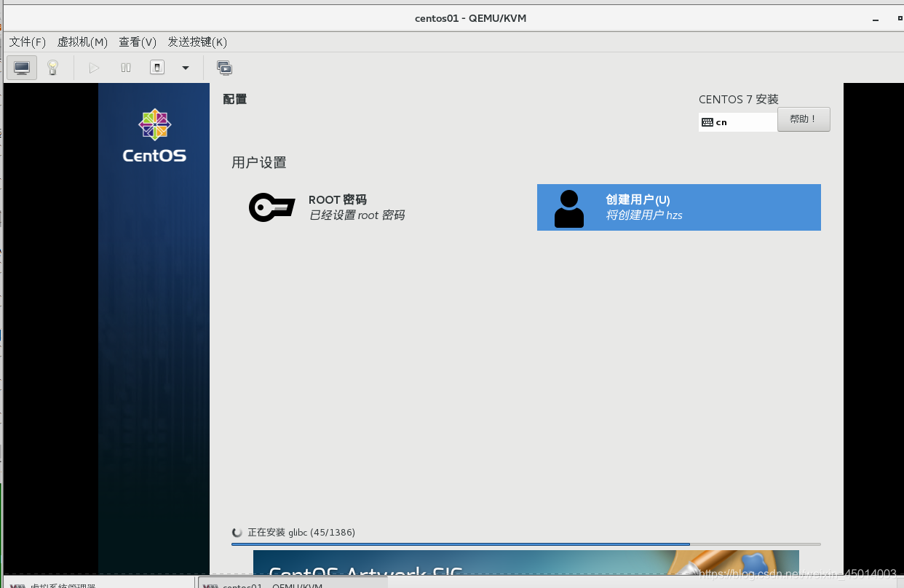Switch to 虚拟系统管理器 taskbar entry
The height and width of the screenshot is (588, 904).
point(98,583)
